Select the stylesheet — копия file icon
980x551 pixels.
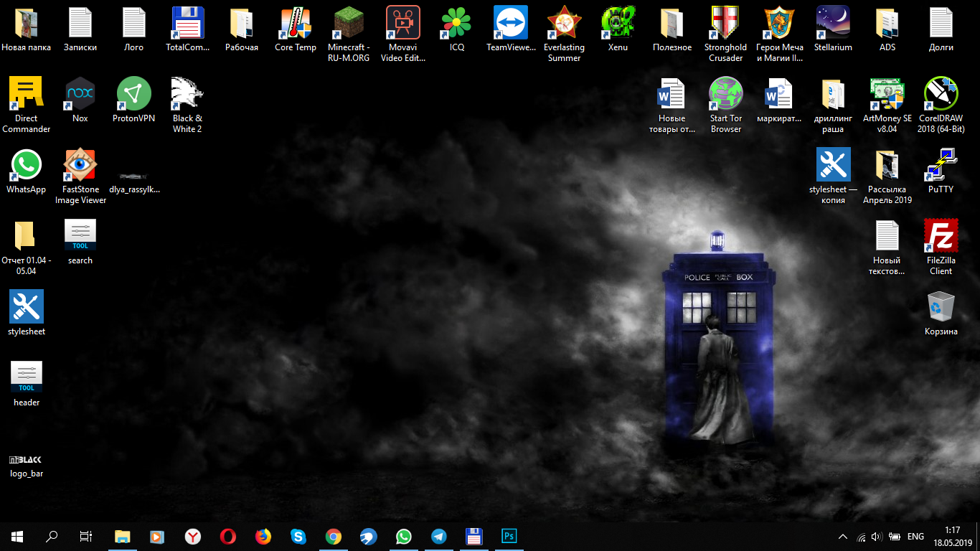click(x=834, y=165)
